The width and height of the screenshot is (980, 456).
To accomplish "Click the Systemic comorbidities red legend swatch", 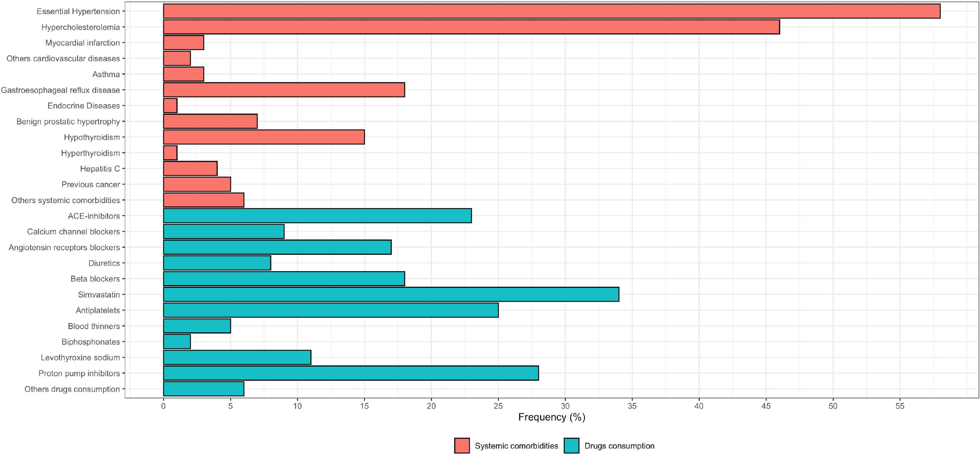I will (x=462, y=445).
